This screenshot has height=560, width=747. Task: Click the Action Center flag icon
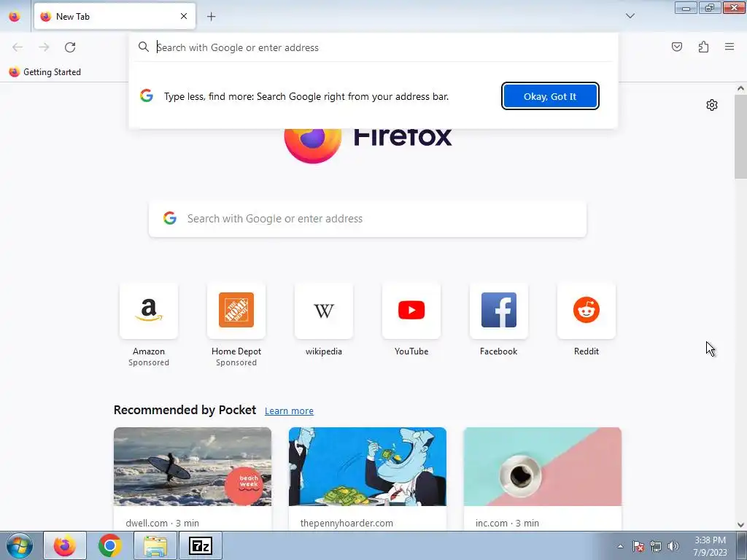coord(638,546)
